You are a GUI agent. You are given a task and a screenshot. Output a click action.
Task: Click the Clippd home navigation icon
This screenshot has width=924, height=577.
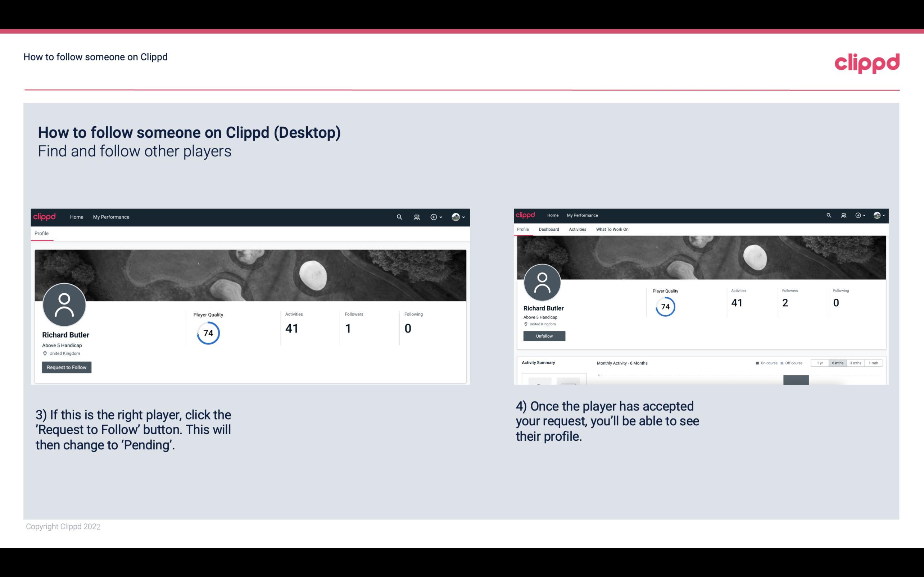[75, 217]
